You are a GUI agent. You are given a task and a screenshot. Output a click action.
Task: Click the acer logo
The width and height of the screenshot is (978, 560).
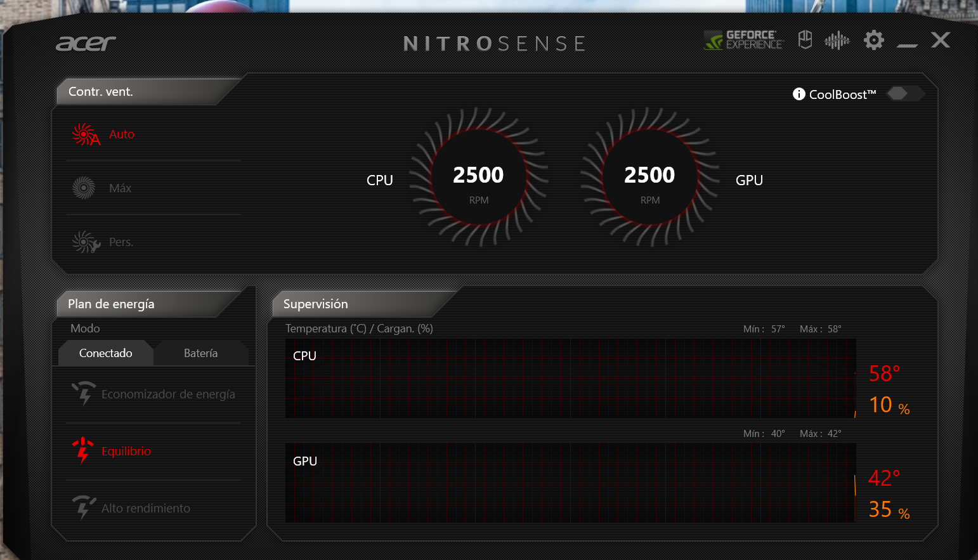[86, 43]
